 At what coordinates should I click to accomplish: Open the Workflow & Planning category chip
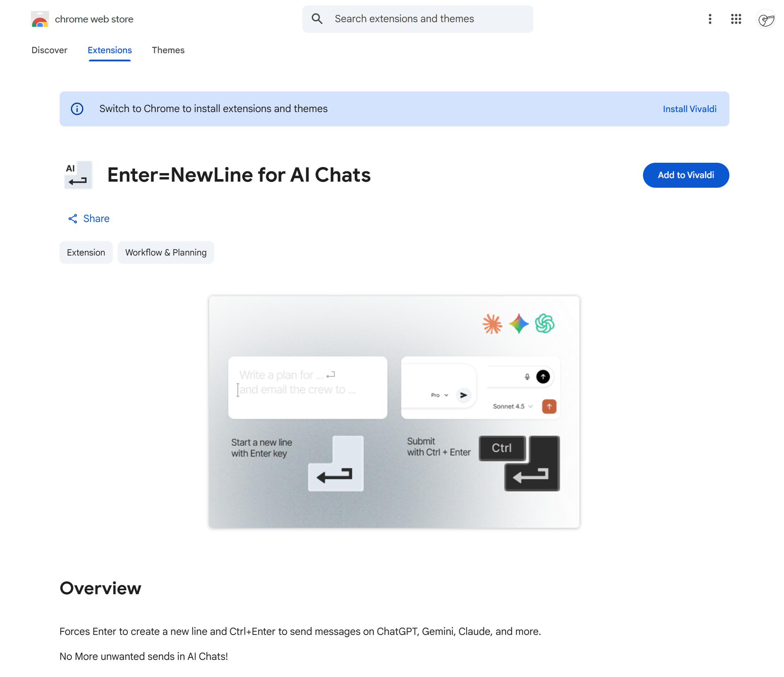click(x=166, y=252)
